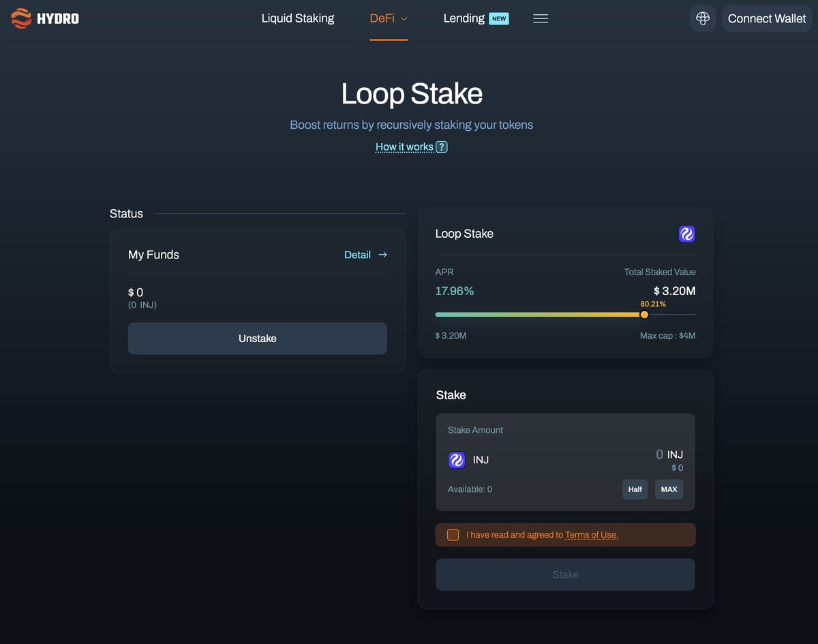Open the Liquid Staking tab
The width and height of the screenshot is (818, 644).
point(298,18)
